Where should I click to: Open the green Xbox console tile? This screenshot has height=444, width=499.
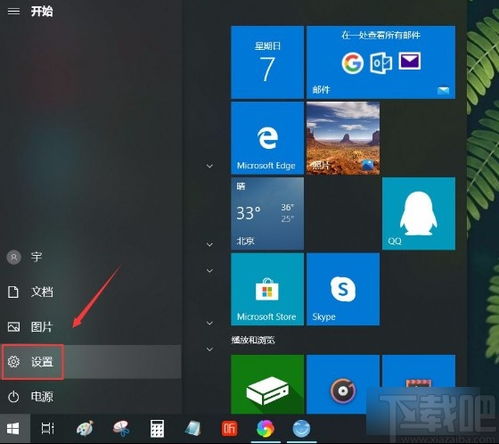(267, 384)
